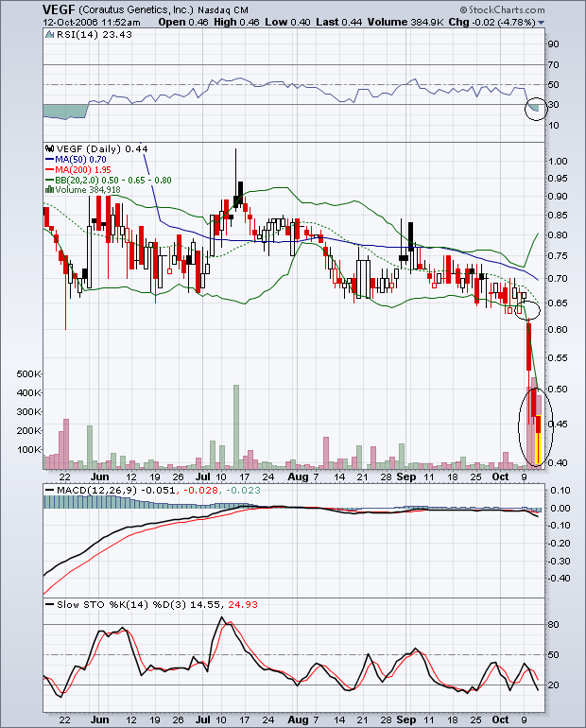Click the Oct label on the bottom date axis
The height and width of the screenshot is (728, 586).
(x=500, y=719)
